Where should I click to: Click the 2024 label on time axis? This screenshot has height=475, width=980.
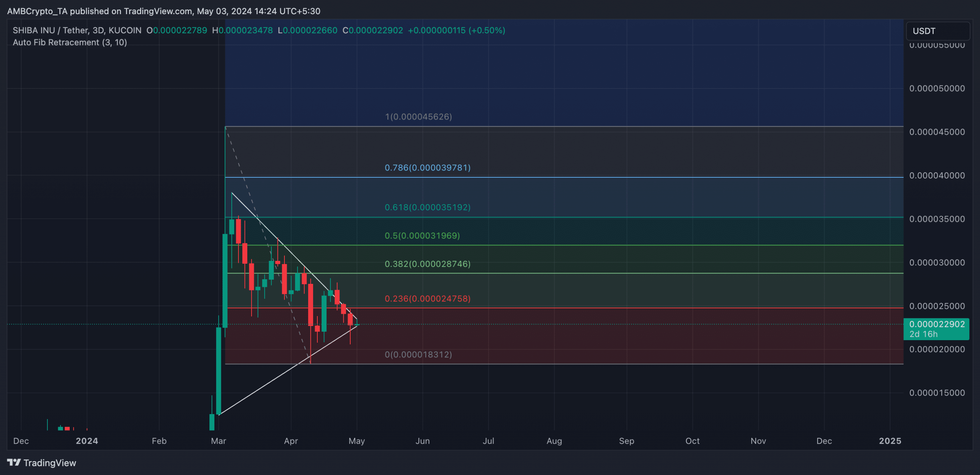(x=87, y=441)
